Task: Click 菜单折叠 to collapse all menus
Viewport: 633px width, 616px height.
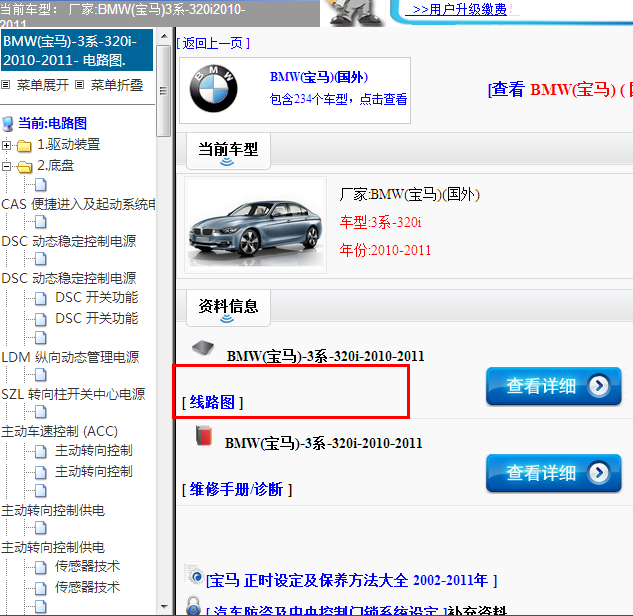Action: click(117, 85)
